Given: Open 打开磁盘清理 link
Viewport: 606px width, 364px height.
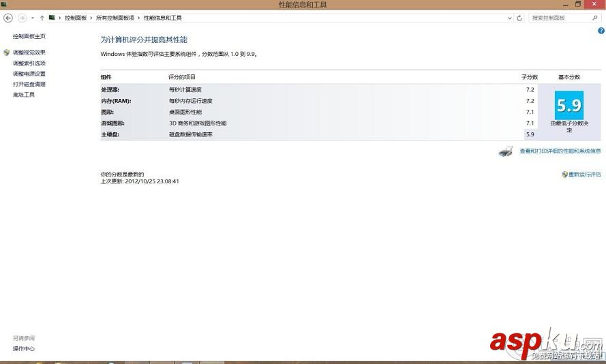Looking at the screenshot, I should (x=29, y=84).
